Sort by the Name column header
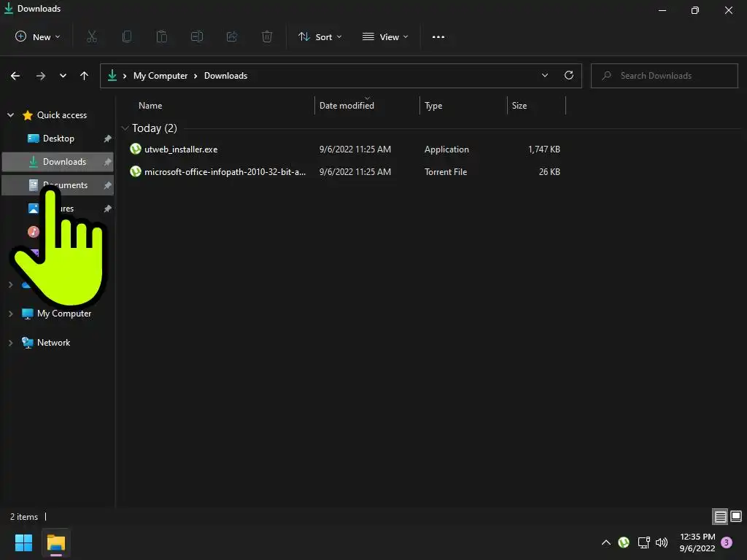 pos(150,106)
